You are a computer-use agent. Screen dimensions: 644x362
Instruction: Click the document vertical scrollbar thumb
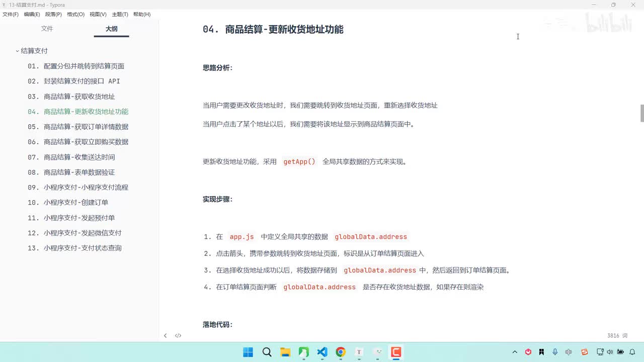click(642, 113)
